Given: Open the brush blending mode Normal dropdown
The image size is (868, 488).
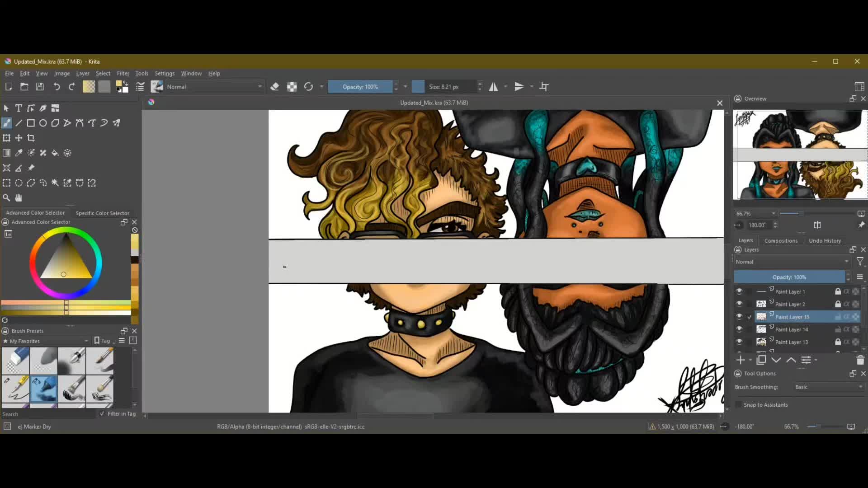Looking at the screenshot, I should point(214,87).
